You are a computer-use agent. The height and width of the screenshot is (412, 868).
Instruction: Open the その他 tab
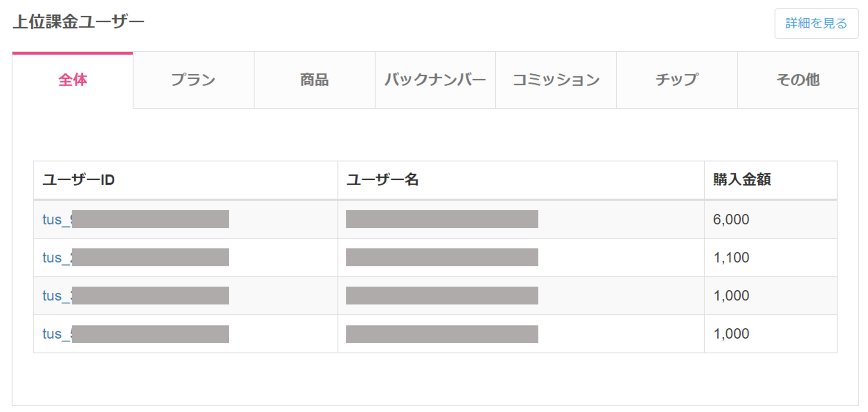798,80
